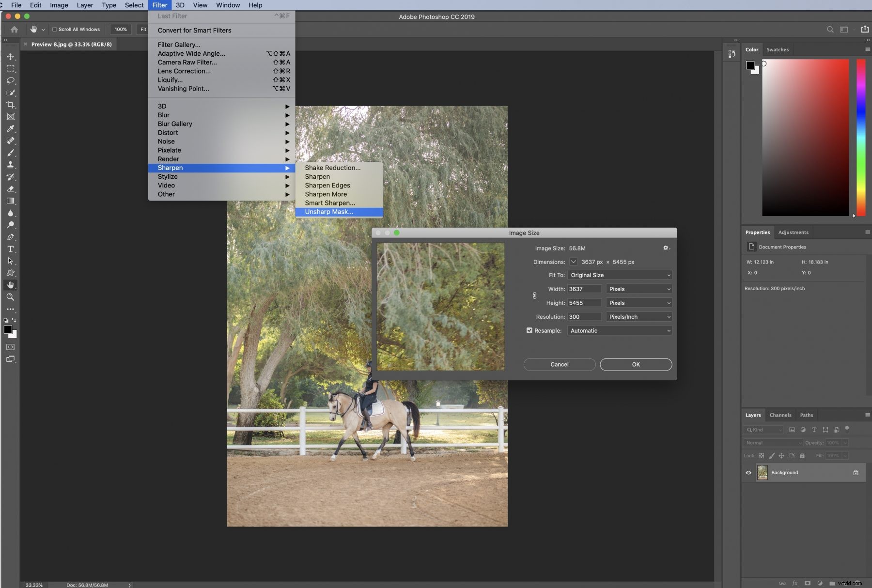Hide the Background layer
Image resolution: width=872 pixels, height=588 pixels.
[x=748, y=472]
